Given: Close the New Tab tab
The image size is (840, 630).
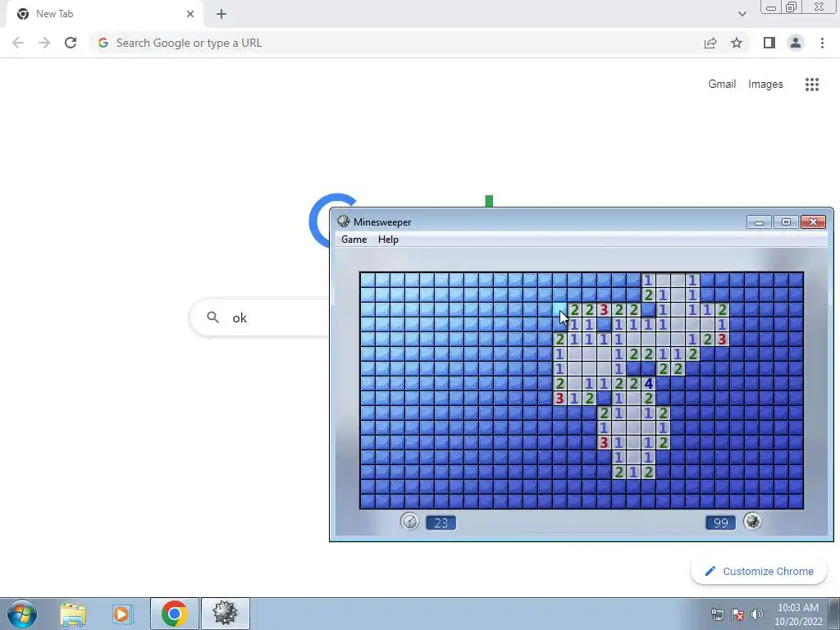Looking at the screenshot, I should (x=190, y=14).
